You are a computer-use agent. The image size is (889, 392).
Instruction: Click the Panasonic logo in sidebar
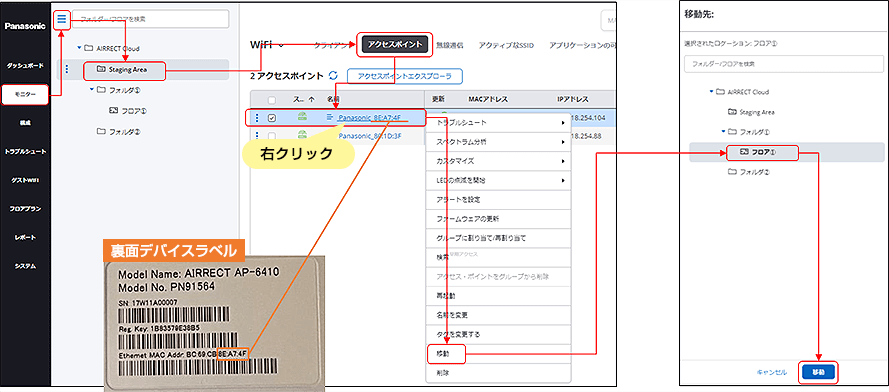pos(25,27)
